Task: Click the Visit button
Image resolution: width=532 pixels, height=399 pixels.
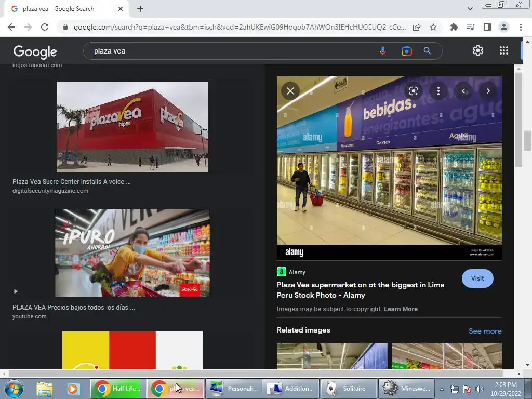Action: click(477, 278)
